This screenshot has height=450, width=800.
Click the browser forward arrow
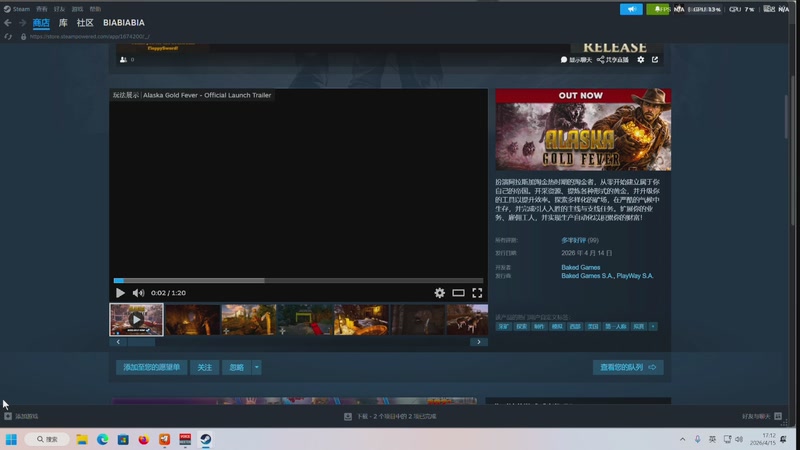22,23
